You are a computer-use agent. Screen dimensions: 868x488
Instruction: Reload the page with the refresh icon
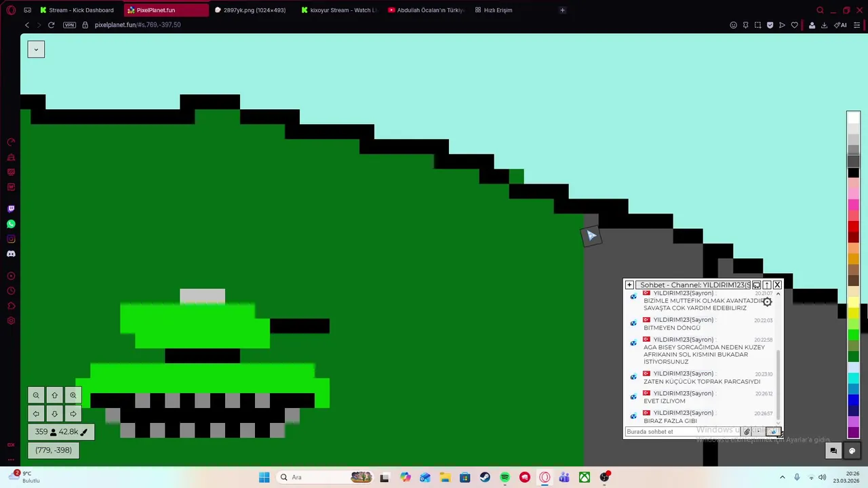pyautogui.click(x=51, y=25)
